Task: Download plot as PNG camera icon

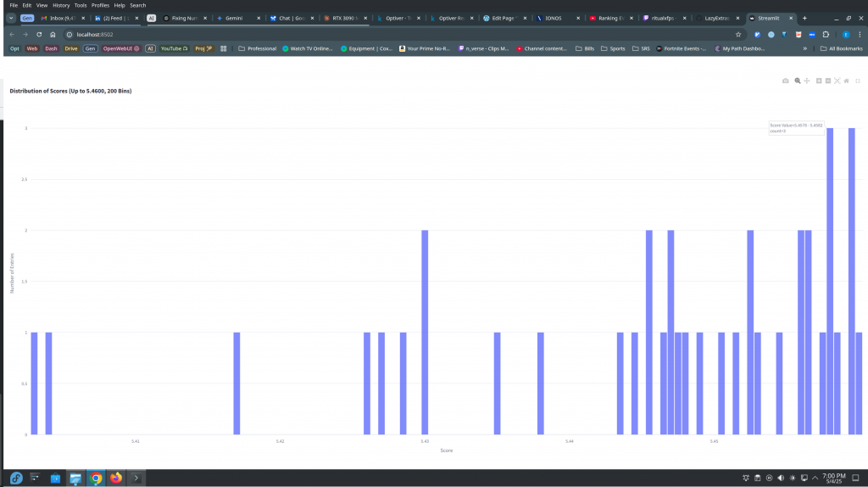Action: coord(786,81)
